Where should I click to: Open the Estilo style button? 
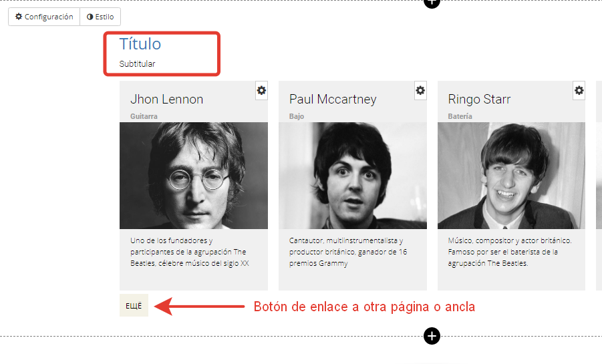coord(100,17)
